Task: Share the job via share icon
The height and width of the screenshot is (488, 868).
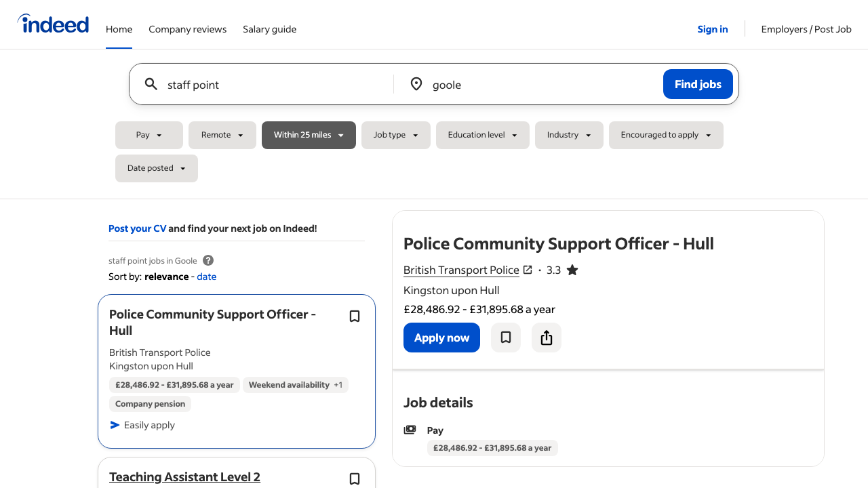Action: (547, 338)
